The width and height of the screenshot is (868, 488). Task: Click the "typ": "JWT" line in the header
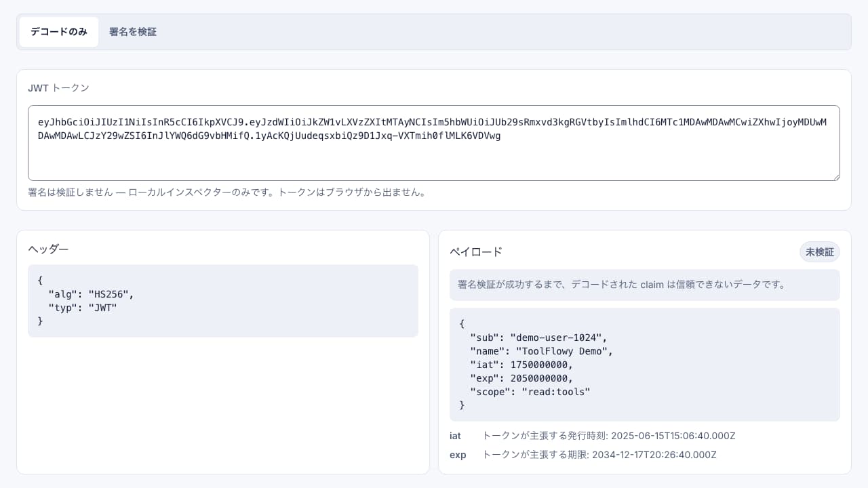pos(83,308)
